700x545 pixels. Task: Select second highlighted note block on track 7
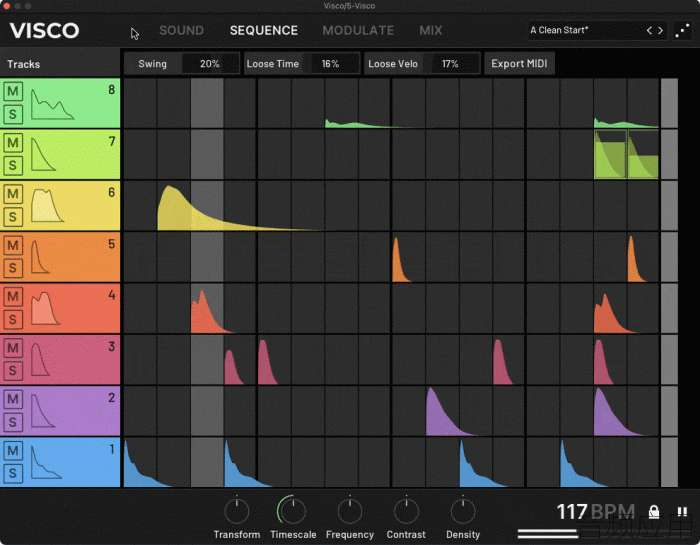click(643, 154)
